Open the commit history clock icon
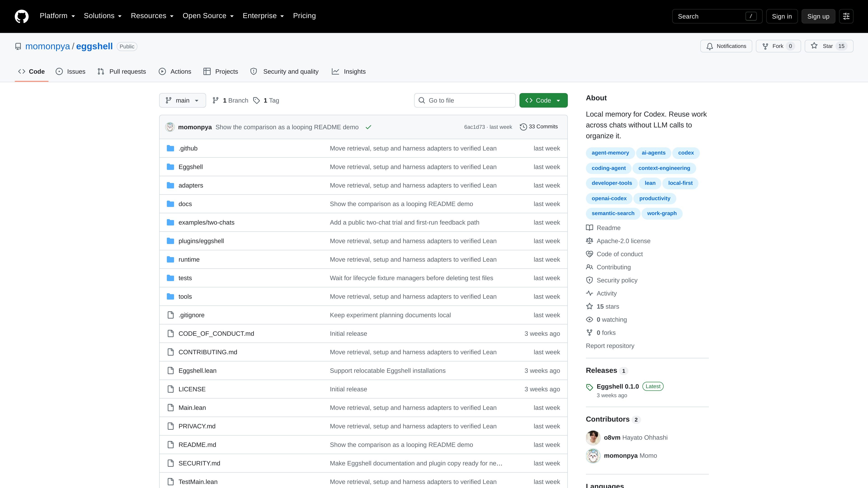Image resolution: width=868 pixels, height=488 pixels. 523,127
